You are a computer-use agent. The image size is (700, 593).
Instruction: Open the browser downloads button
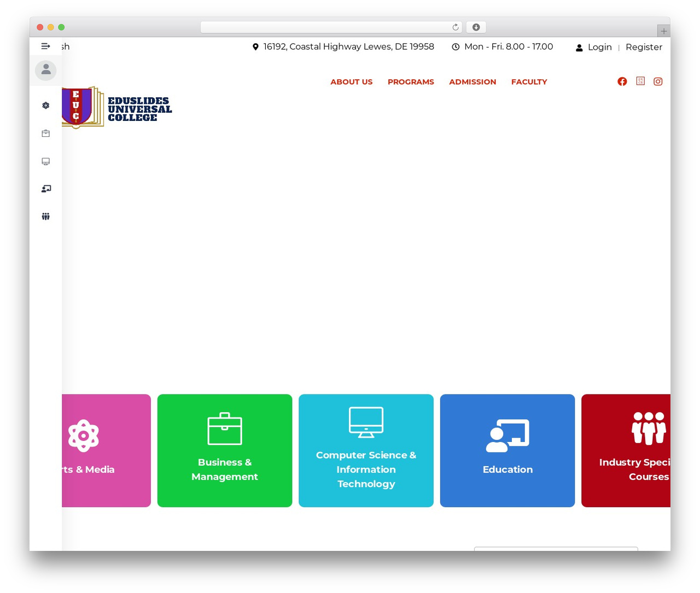476,27
